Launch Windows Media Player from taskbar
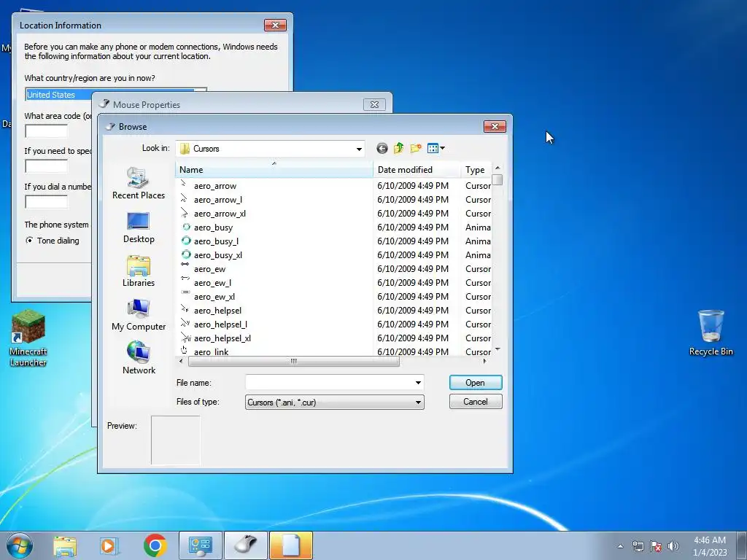 click(x=109, y=545)
